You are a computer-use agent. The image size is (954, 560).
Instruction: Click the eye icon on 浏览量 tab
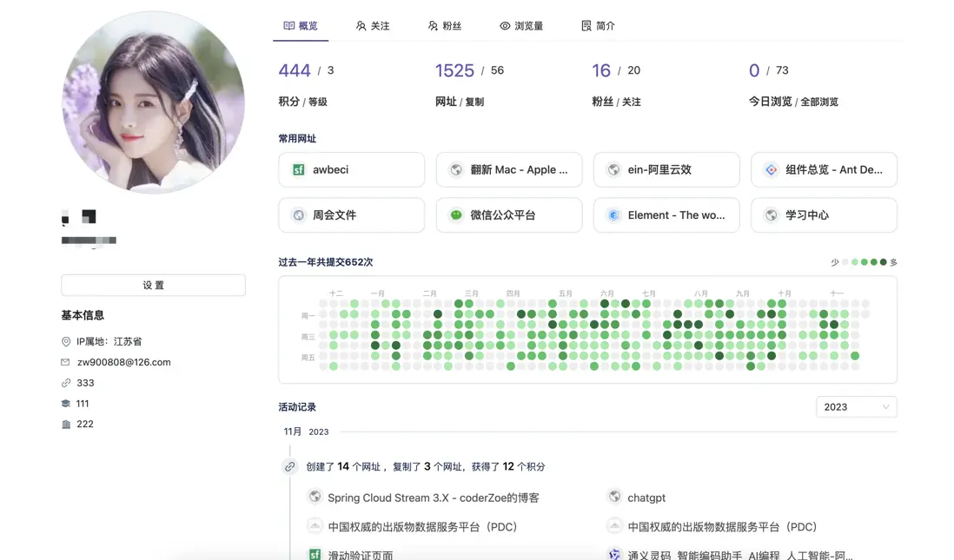[505, 25]
